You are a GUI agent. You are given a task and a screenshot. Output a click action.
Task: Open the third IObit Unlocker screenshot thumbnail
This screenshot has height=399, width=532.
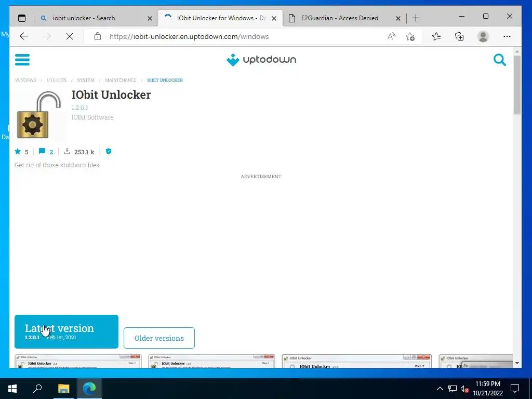[x=357, y=361]
